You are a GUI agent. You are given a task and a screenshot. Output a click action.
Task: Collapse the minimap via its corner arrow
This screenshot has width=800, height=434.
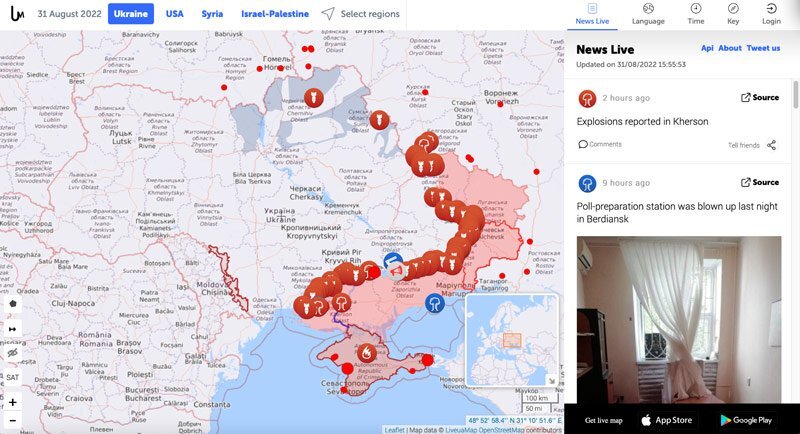click(552, 380)
